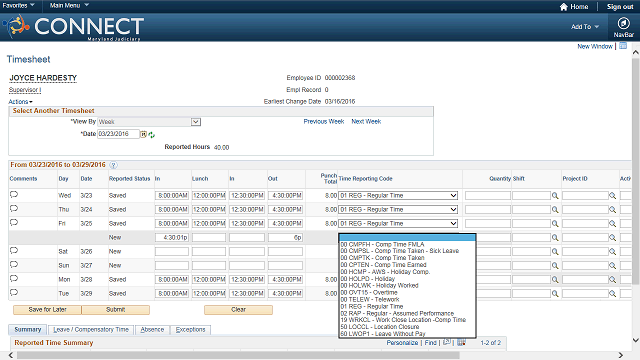Look up Shift for Thu 3/24 row
This screenshot has width=640, height=360.
click(555, 210)
